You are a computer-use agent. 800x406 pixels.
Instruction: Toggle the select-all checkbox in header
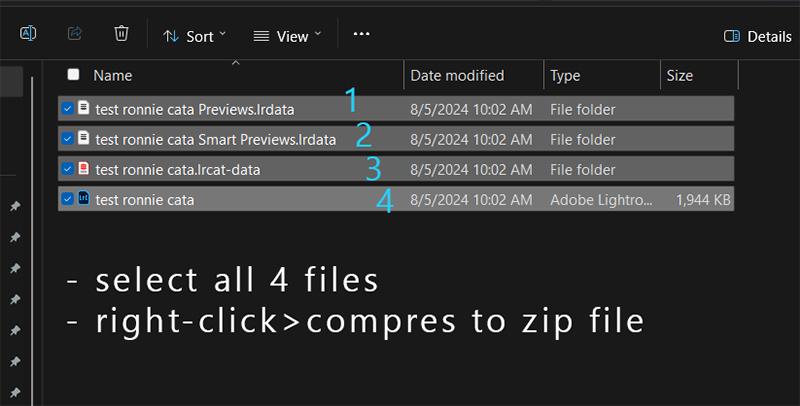[x=73, y=75]
